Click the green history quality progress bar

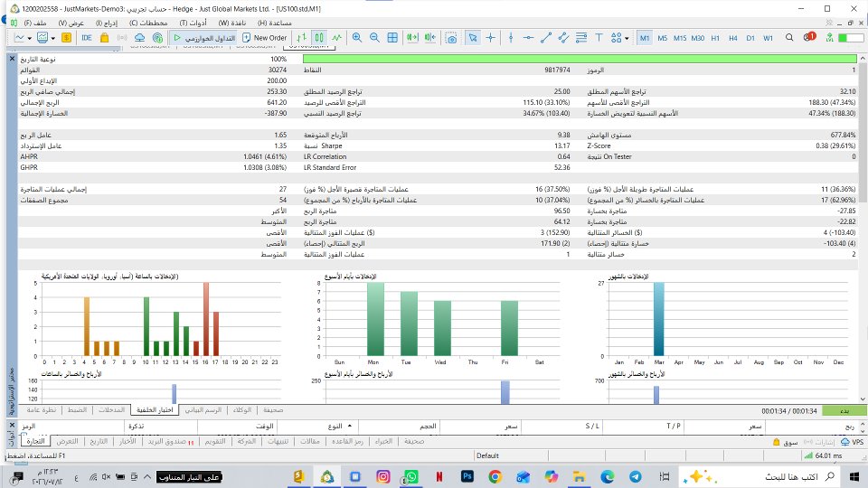point(580,59)
